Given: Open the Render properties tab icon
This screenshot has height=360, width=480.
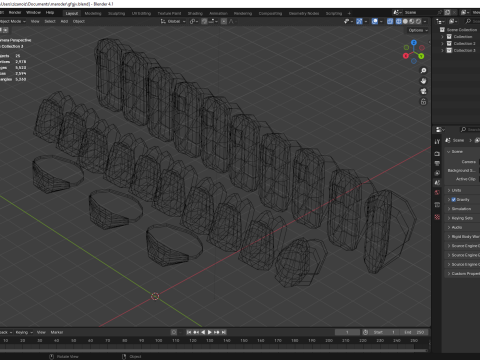Looking at the screenshot, I should [x=437, y=154].
